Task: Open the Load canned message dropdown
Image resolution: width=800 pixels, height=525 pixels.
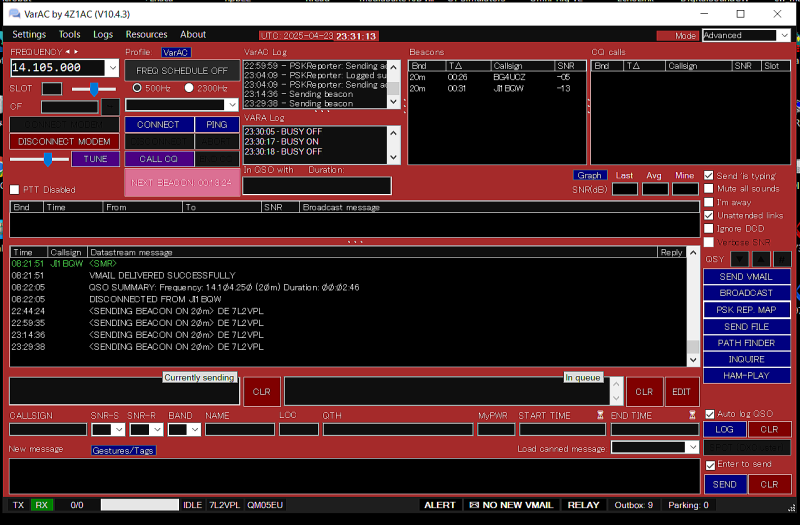Action: pos(692,447)
